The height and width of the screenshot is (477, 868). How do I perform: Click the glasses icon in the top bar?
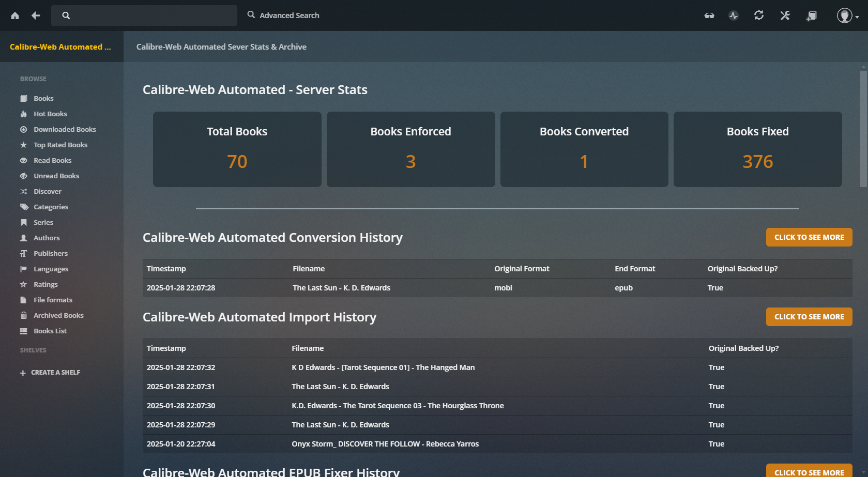[x=709, y=16]
